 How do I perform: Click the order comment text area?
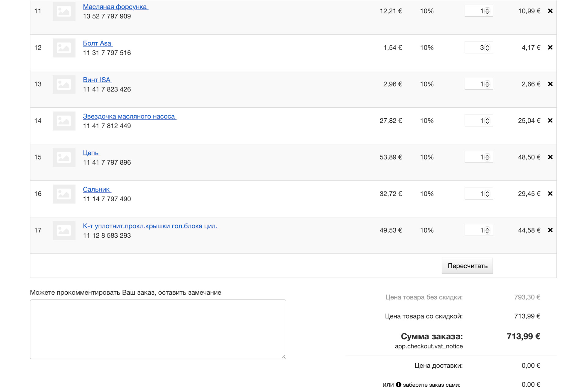(x=158, y=329)
